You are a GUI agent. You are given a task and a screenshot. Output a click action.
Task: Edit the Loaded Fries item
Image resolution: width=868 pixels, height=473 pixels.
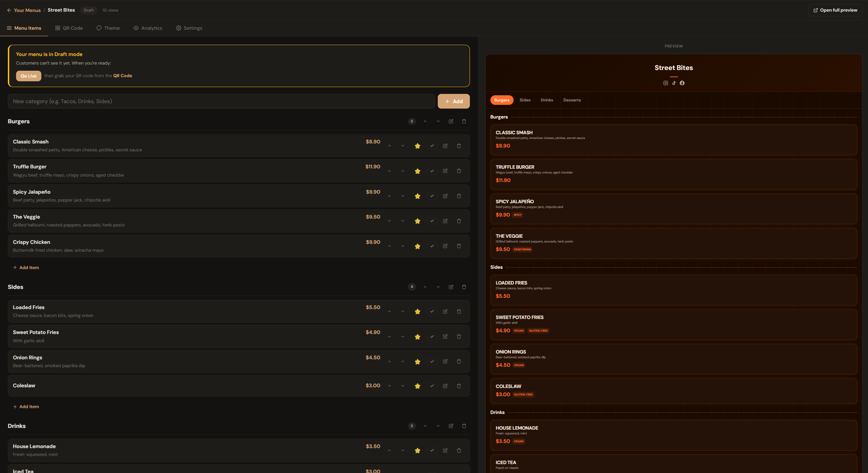pyautogui.click(x=445, y=311)
